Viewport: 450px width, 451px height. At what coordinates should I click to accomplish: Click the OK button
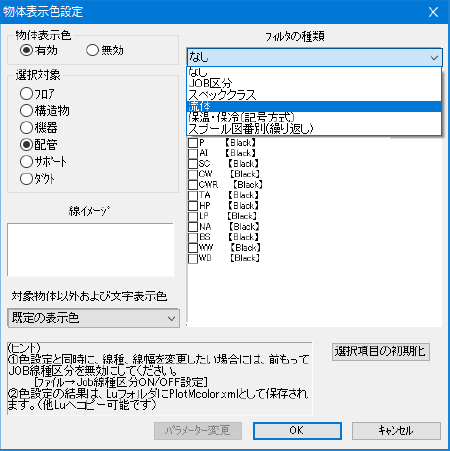pos(297,431)
